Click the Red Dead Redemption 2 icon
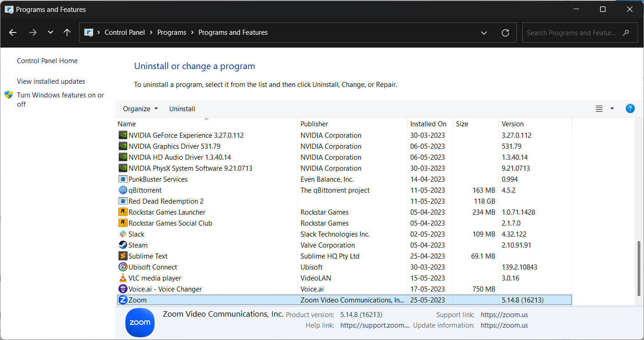 click(x=123, y=201)
